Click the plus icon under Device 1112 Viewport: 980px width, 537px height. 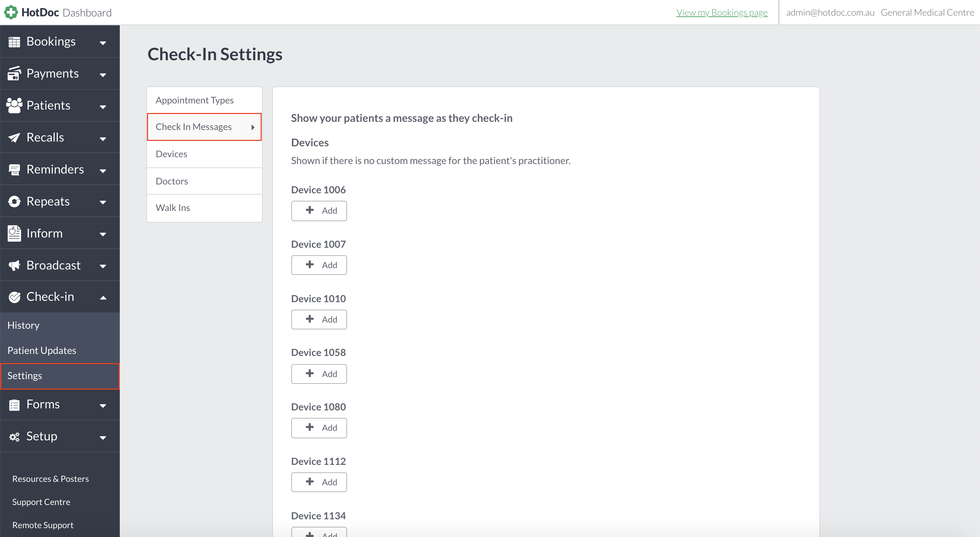(x=310, y=482)
